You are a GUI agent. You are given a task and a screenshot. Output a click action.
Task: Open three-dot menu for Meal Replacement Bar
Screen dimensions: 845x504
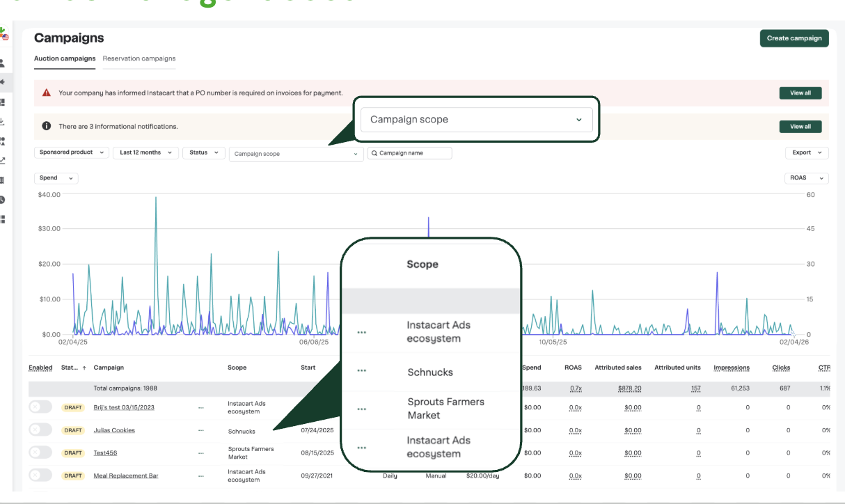pos(201,476)
